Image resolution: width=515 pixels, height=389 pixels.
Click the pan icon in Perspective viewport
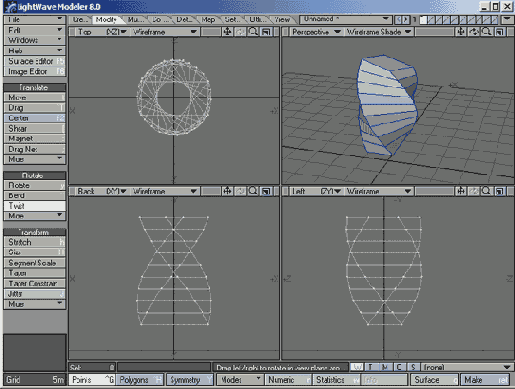pyautogui.click(x=461, y=32)
